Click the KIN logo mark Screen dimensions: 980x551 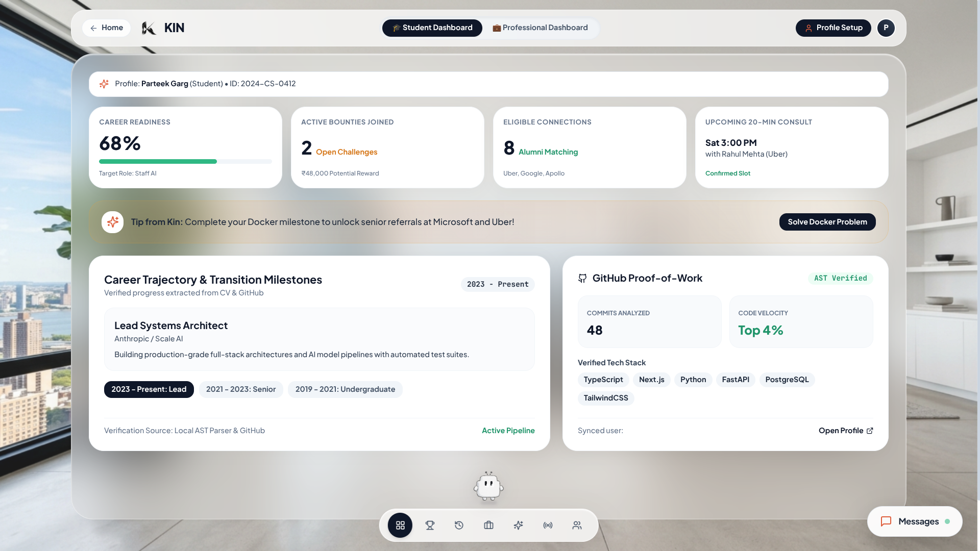click(x=149, y=28)
